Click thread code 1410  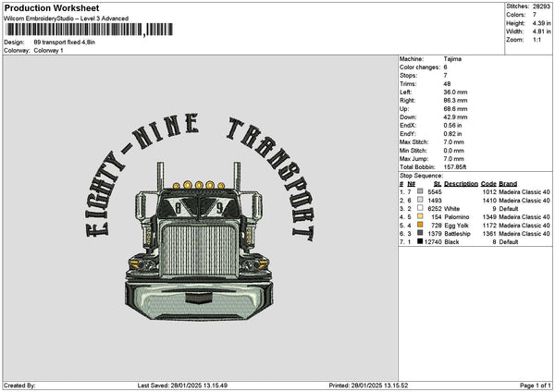489,201
